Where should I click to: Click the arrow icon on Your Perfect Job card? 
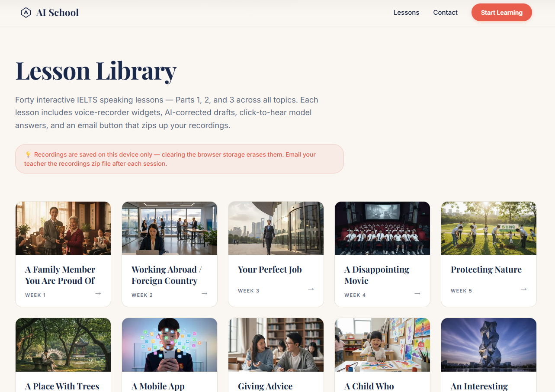[x=311, y=289]
